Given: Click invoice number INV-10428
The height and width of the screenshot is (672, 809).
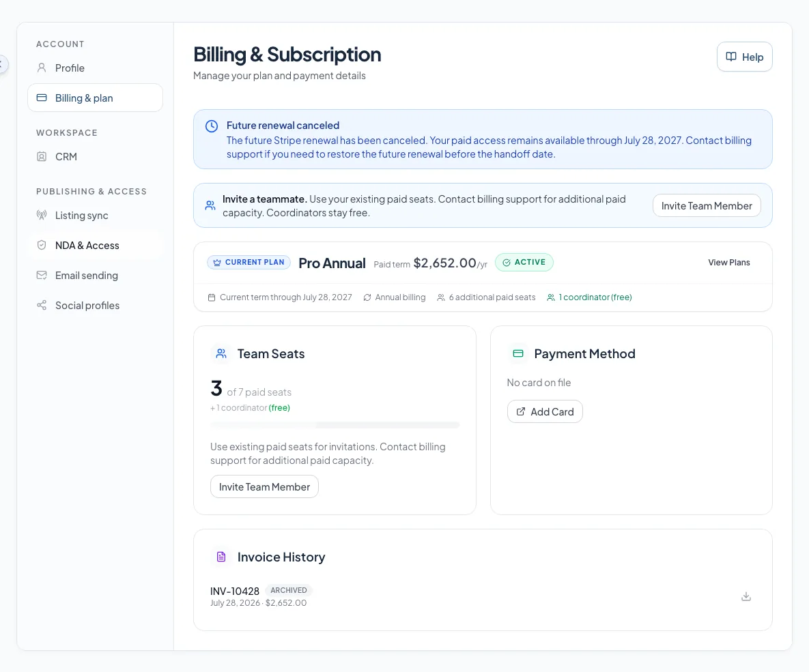Looking at the screenshot, I should pyautogui.click(x=235, y=591).
